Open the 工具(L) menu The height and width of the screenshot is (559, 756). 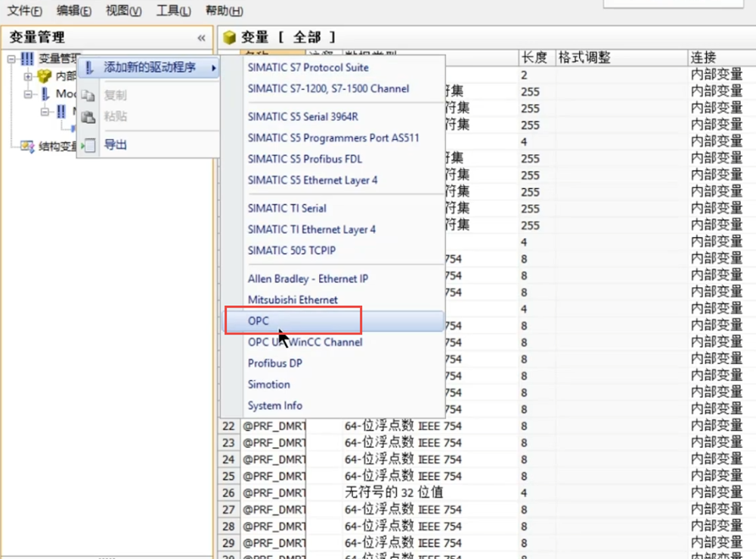pos(172,11)
